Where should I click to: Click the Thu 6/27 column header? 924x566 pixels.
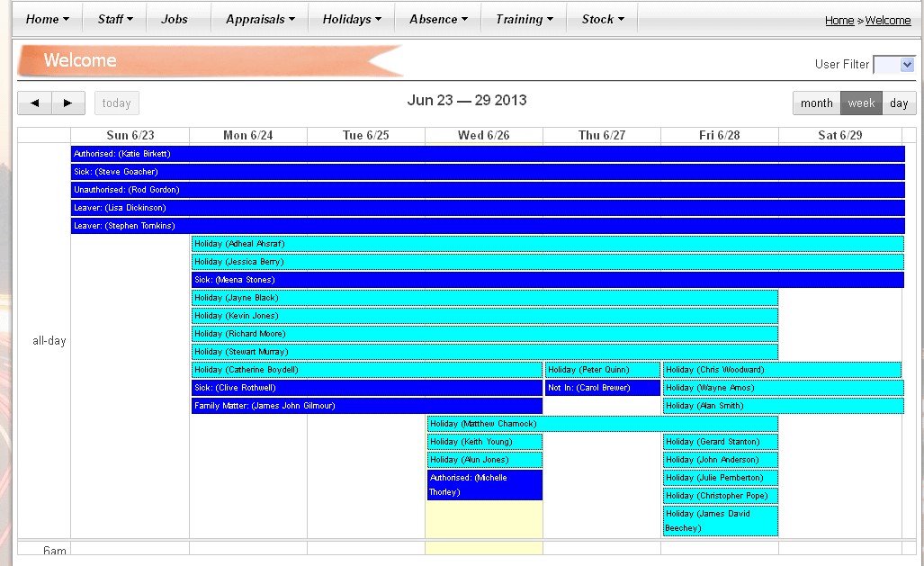point(602,135)
